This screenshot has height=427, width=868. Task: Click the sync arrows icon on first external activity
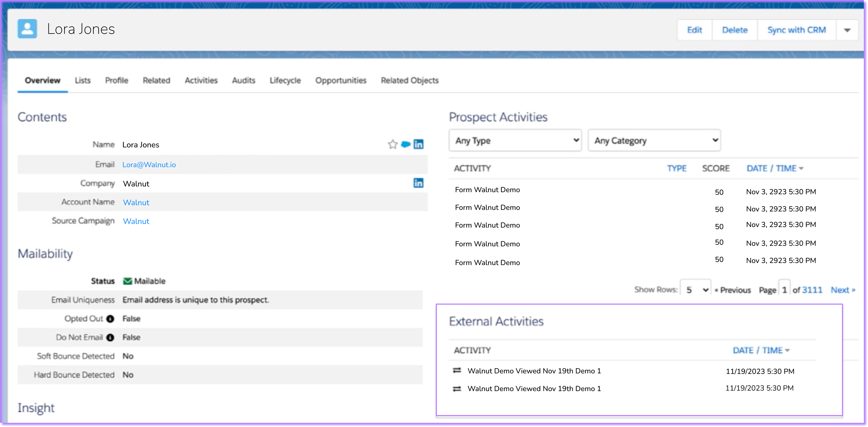[x=457, y=371]
